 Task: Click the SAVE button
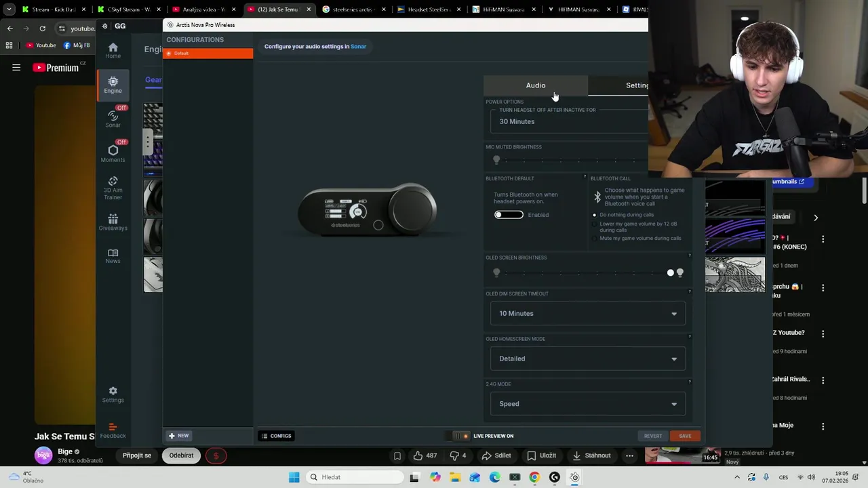[x=685, y=436]
